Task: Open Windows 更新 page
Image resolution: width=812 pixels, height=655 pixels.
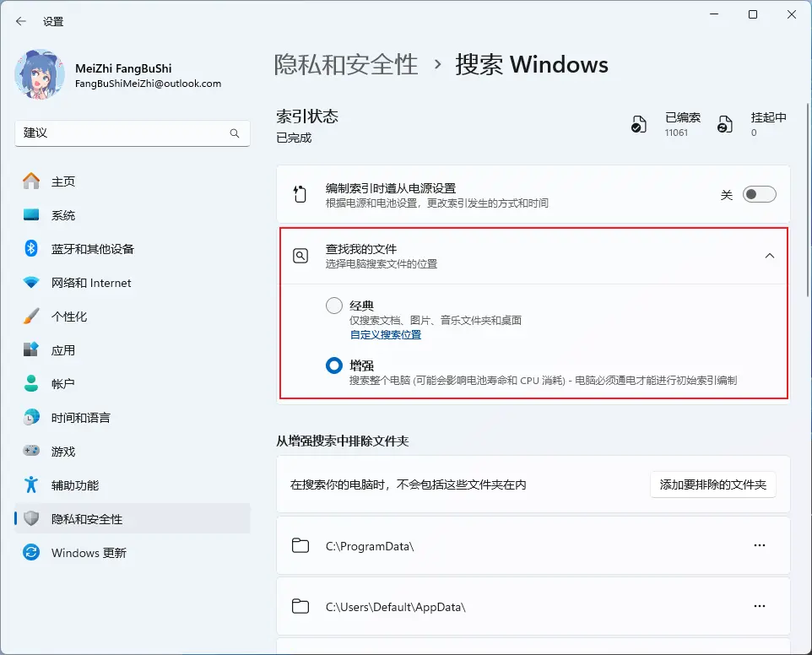Action: click(x=89, y=553)
